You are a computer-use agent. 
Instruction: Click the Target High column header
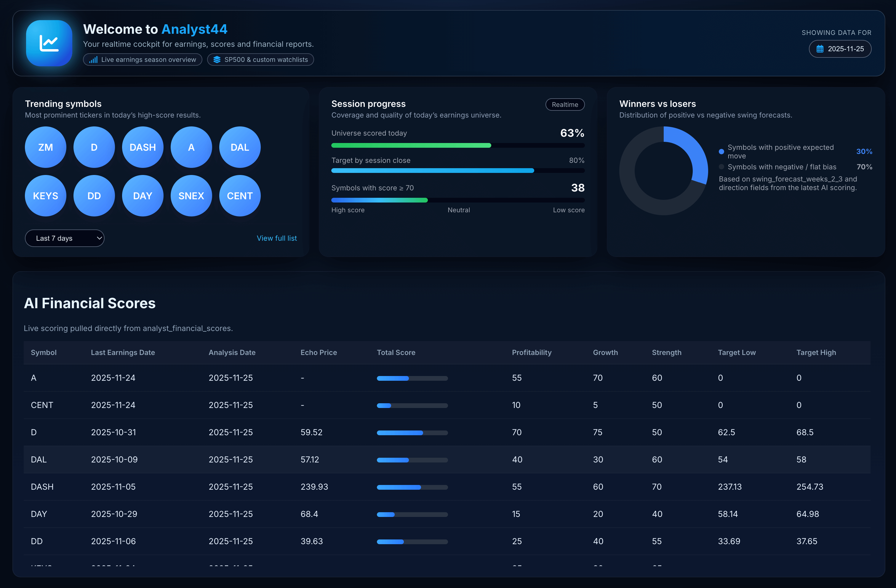click(816, 353)
